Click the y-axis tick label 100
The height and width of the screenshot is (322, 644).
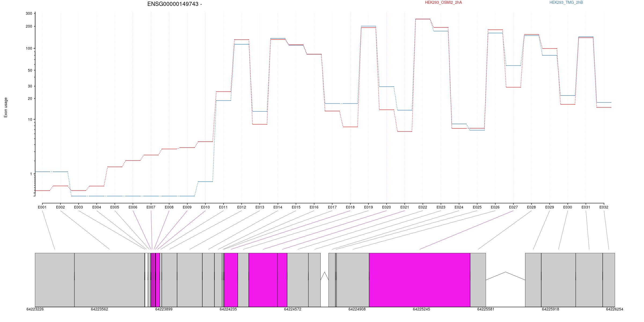click(29, 48)
